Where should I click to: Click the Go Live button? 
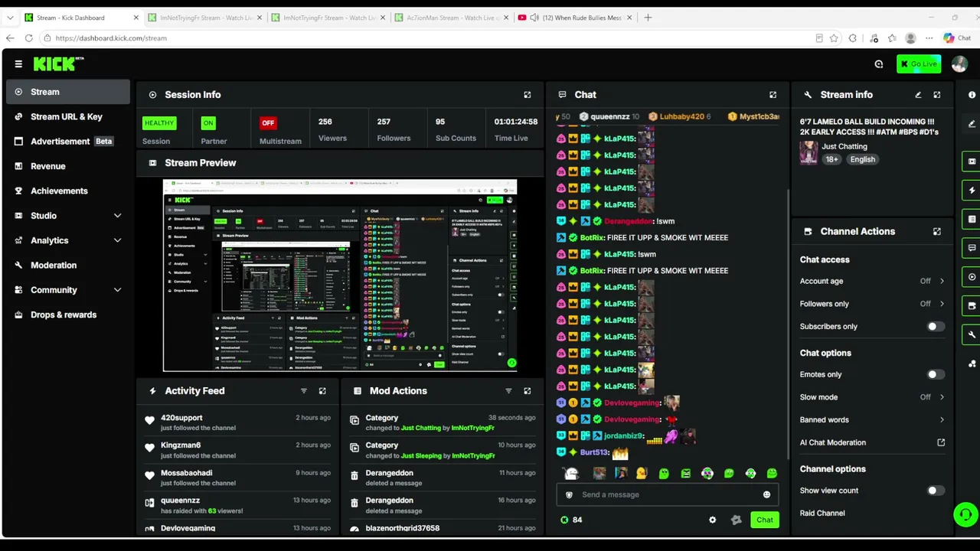point(919,64)
